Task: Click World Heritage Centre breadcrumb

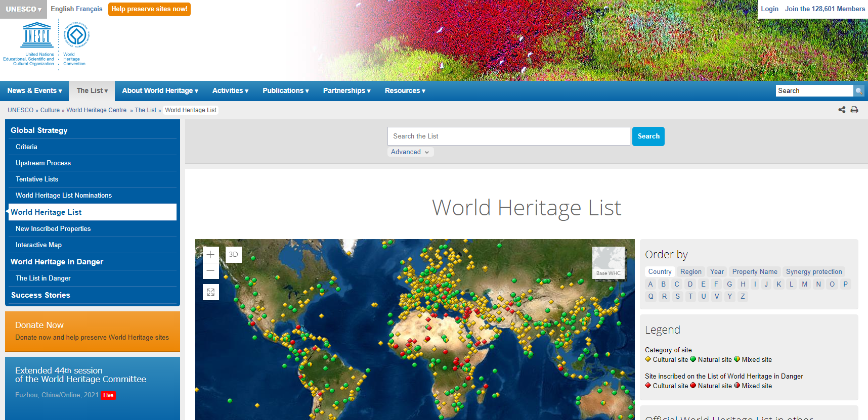Action: [97, 110]
